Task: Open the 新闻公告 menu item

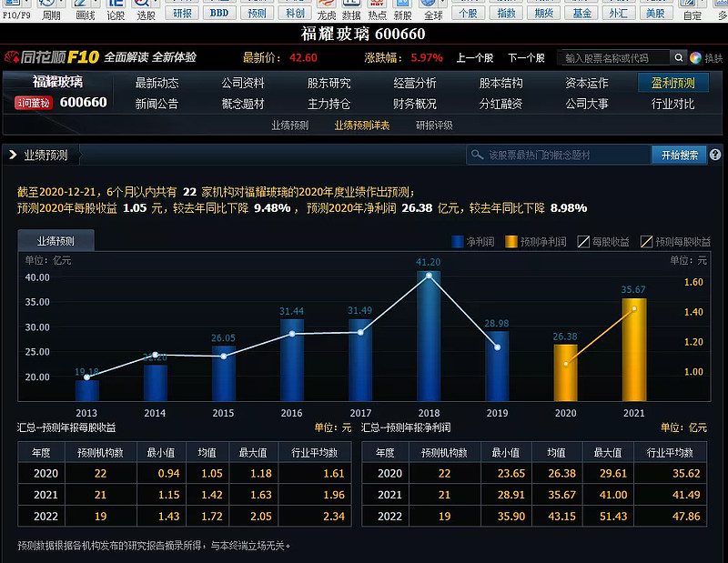Action: 157,104
